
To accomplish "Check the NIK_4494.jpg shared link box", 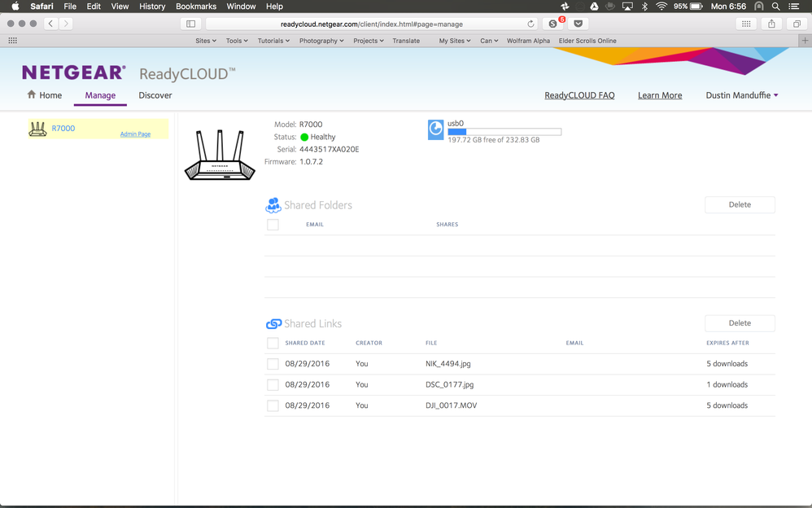I will (273, 364).
